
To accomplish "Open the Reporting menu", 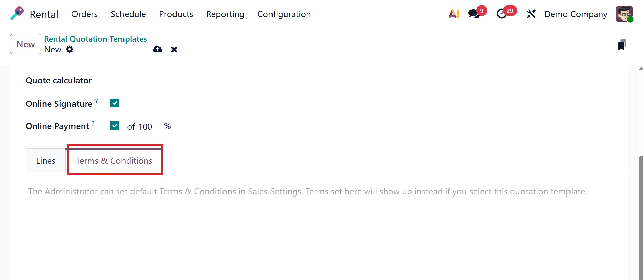I will pos(225,14).
